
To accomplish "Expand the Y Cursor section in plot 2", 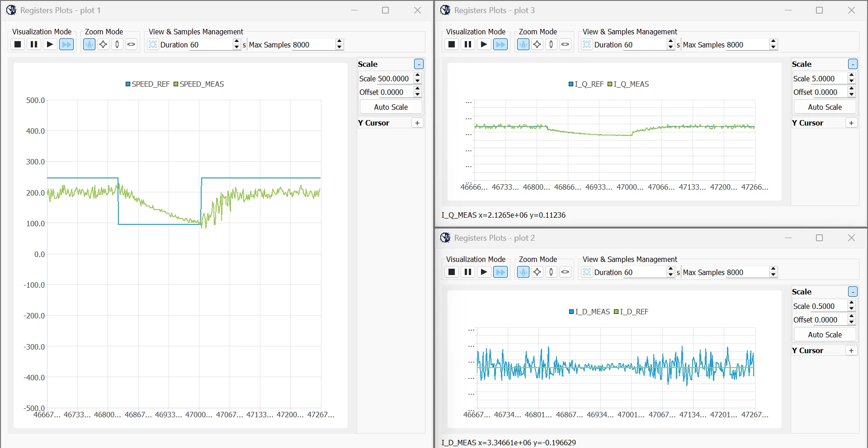I will tap(851, 350).
